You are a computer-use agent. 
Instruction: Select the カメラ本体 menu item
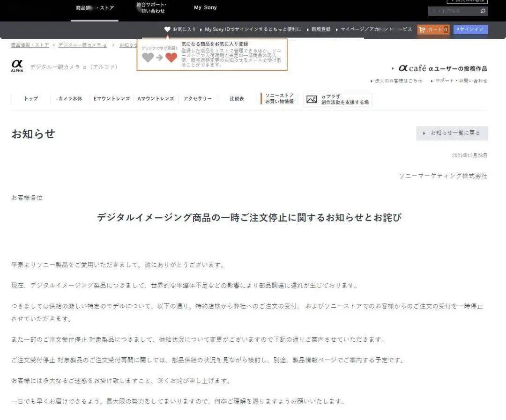point(70,99)
